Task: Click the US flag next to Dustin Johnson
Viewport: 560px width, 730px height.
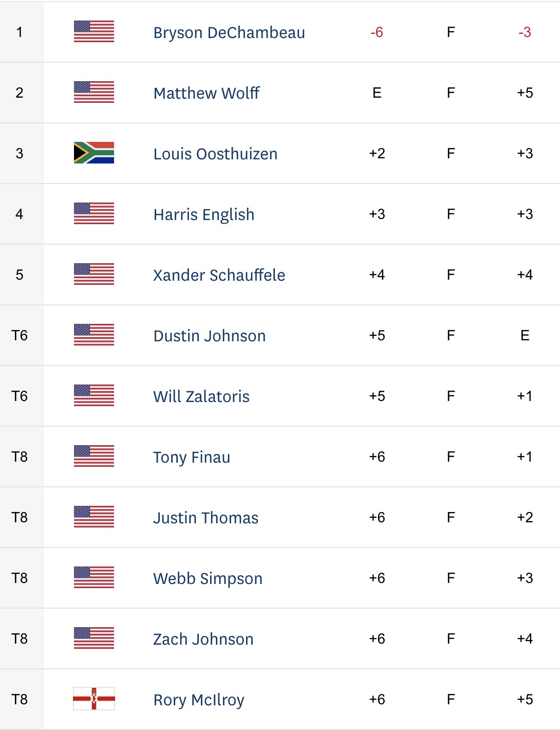Action: tap(94, 335)
